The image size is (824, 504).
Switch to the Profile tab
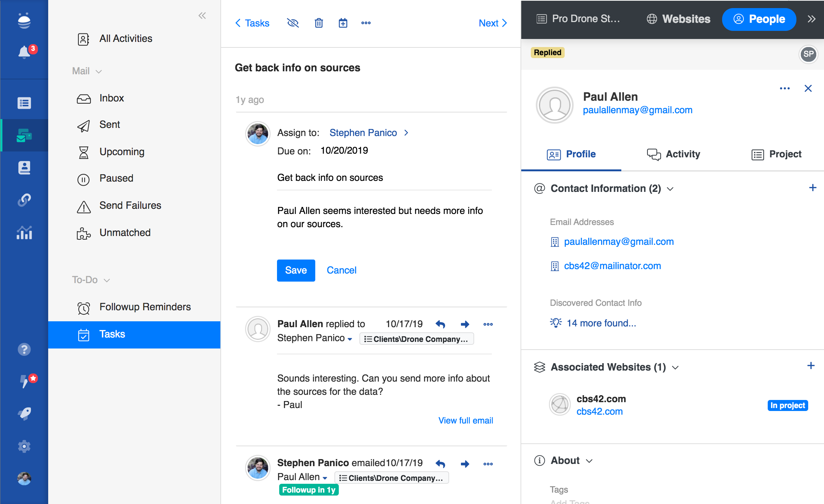[571, 154]
